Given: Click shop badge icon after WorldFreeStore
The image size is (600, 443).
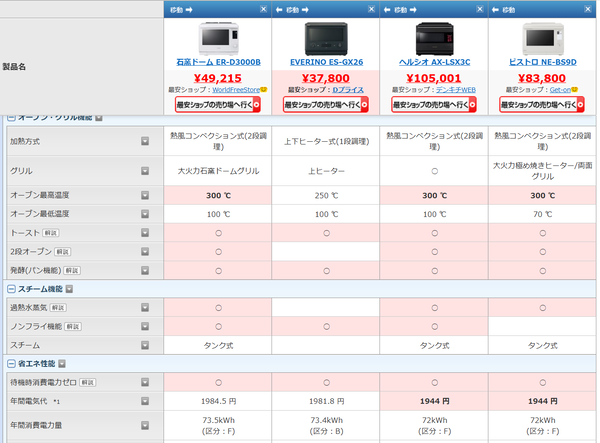Looking at the screenshot, I should (264, 90).
